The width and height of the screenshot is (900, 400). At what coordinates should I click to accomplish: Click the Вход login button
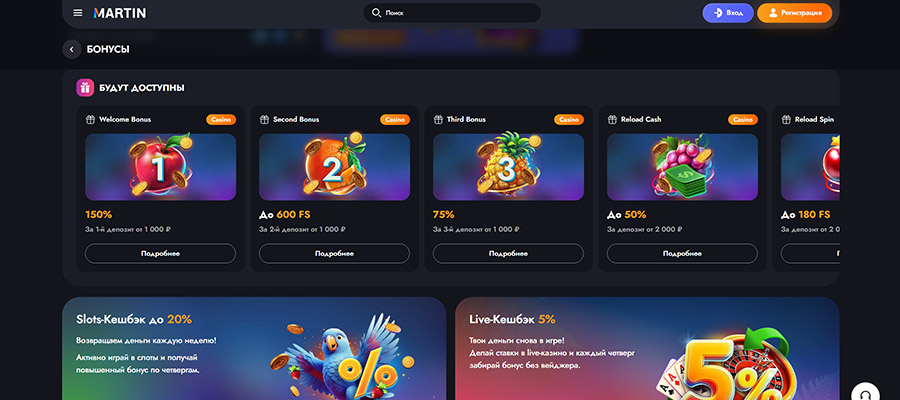[x=728, y=13]
